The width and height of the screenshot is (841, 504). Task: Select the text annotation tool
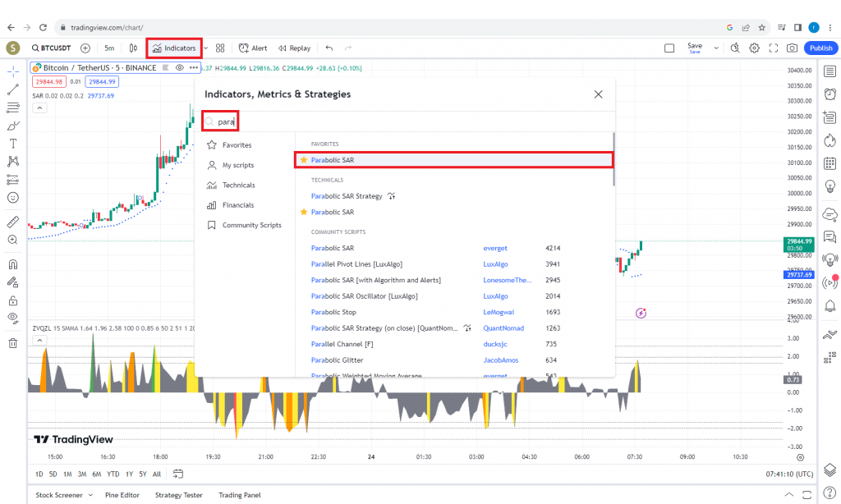click(x=13, y=143)
